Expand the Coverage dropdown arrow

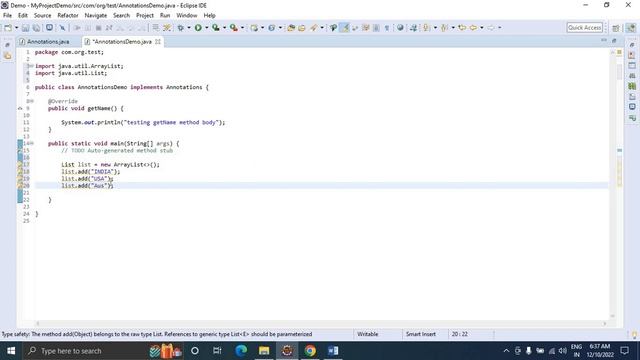click(224, 28)
